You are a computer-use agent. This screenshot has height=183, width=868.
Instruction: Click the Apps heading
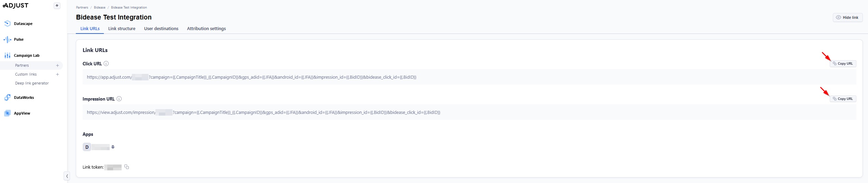pyautogui.click(x=88, y=134)
